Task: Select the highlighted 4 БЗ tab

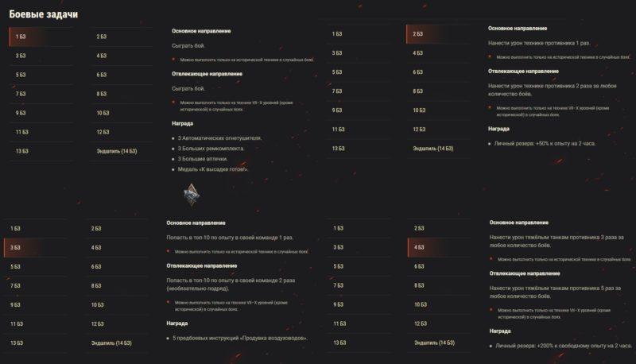Action: point(440,247)
